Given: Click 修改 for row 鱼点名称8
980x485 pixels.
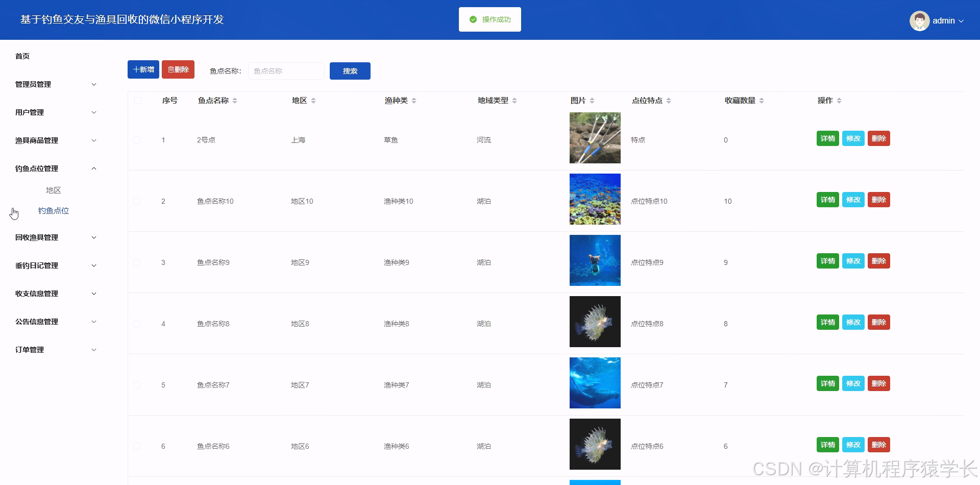Looking at the screenshot, I should [x=853, y=322].
